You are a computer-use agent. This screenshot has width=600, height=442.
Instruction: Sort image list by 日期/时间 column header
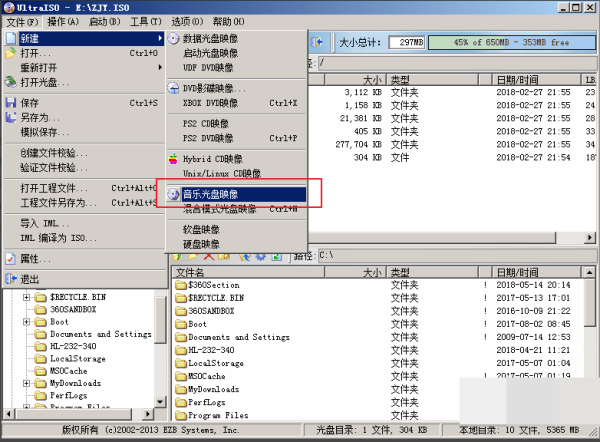point(536,80)
